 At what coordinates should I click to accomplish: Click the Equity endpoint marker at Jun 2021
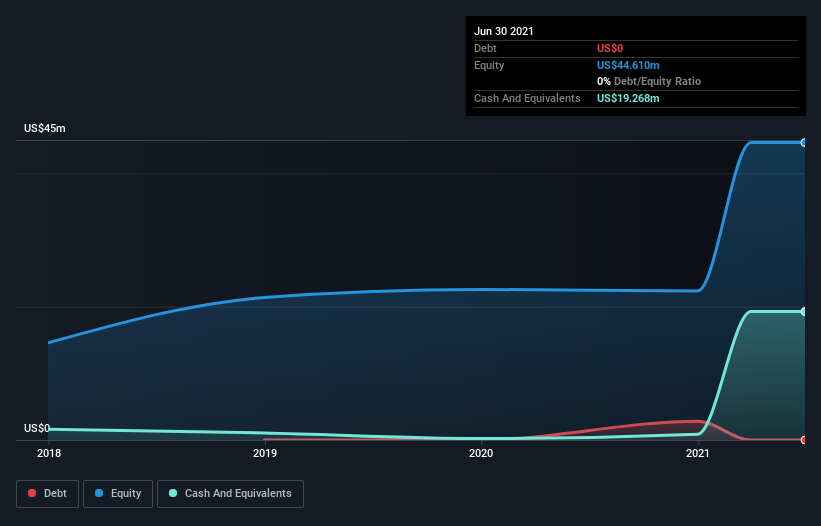coord(804,142)
